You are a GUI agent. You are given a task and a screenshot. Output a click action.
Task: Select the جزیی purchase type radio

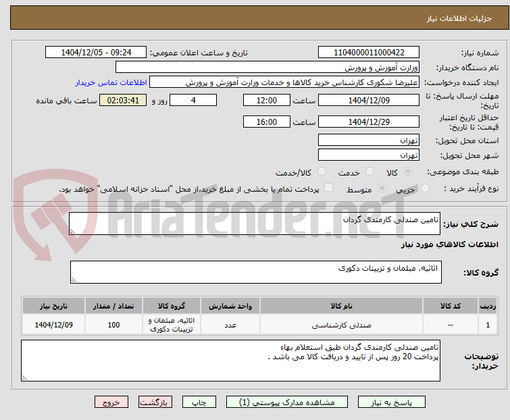point(425,188)
